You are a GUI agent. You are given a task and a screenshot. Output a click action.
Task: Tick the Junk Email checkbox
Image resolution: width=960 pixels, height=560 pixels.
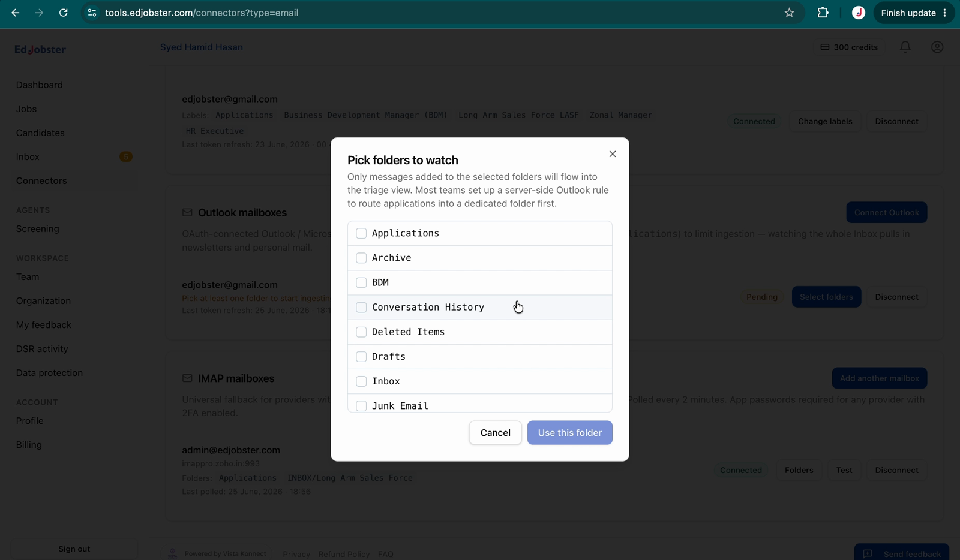coord(361,406)
